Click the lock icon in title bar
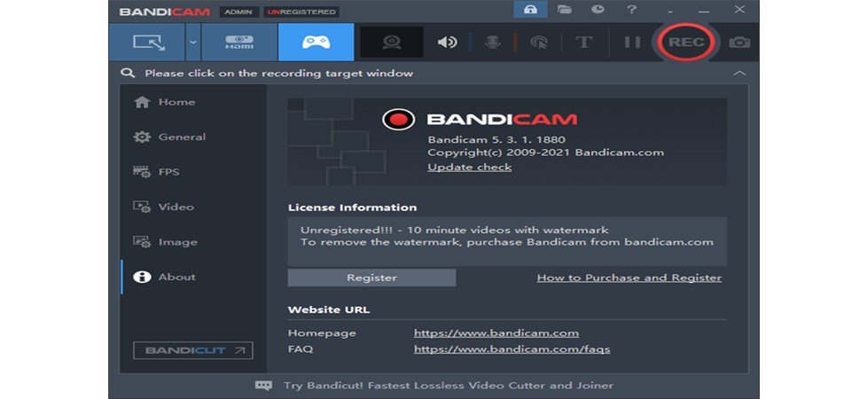 pyautogui.click(x=530, y=10)
